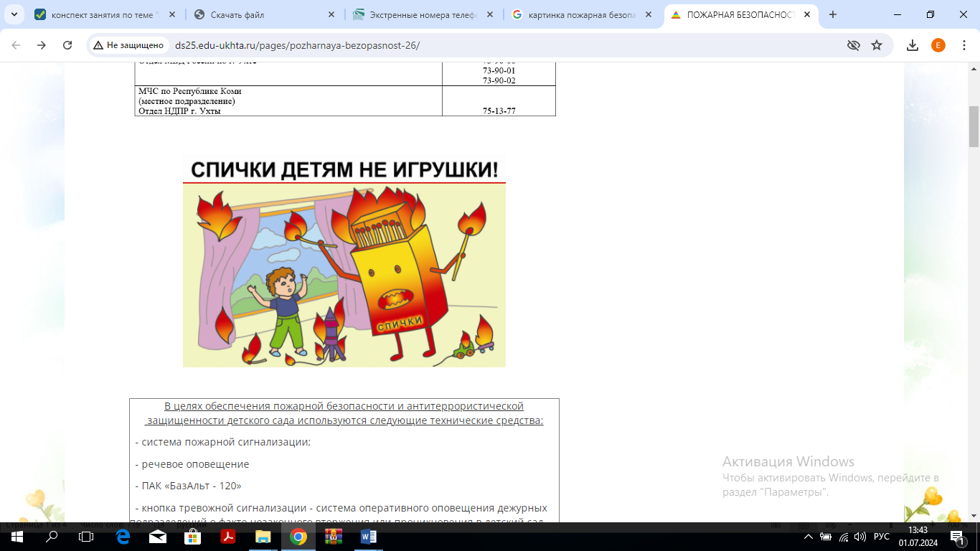Go back to the previous page
This screenshot has height=551, width=980.
[x=17, y=45]
